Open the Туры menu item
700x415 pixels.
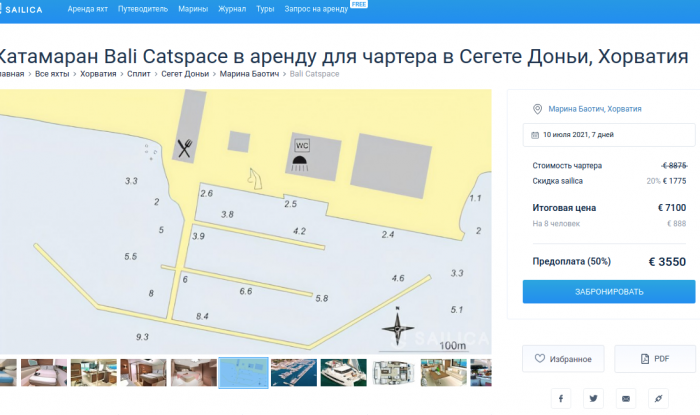pos(265,9)
